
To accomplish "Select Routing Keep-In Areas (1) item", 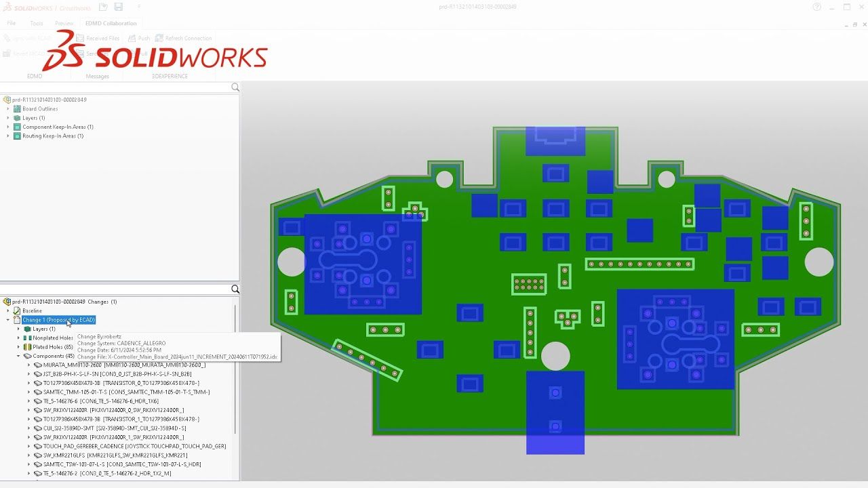I will pyautogui.click(x=53, y=136).
